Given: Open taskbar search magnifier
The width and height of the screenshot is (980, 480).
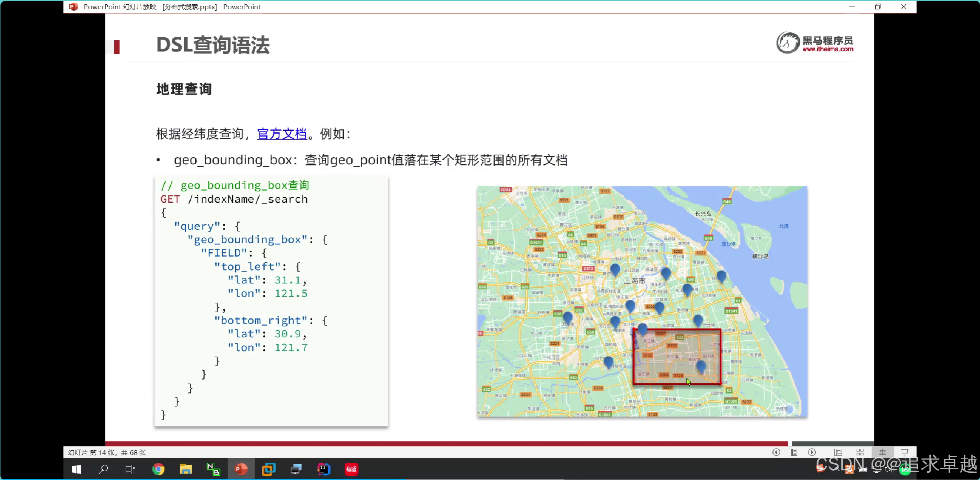Looking at the screenshot, I should (103, 469).
